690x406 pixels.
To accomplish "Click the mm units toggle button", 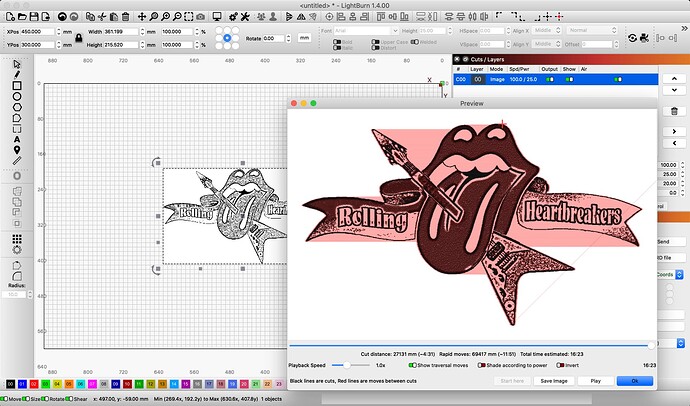I will coord(304,38).
